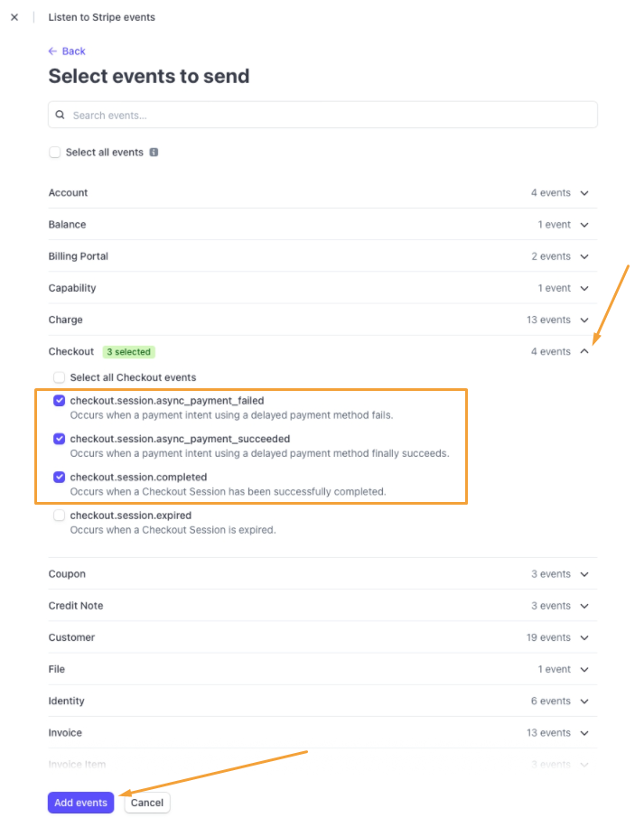Enable the checkout.session.expired checkbox
The width and height of the screenshot is (644, 827).
coord(59,516)
